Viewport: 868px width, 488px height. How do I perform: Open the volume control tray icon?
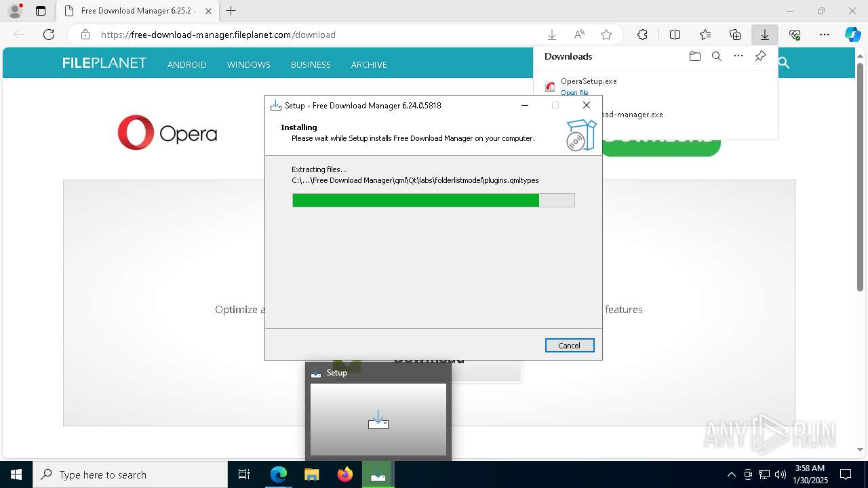coord(781,474)
